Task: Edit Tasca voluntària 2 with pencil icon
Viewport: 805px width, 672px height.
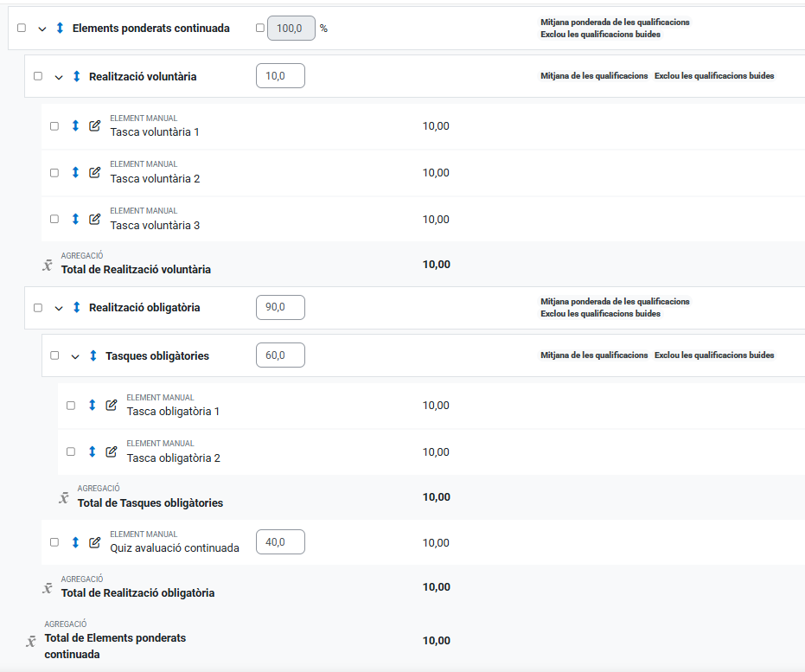Action: [95, 172]
